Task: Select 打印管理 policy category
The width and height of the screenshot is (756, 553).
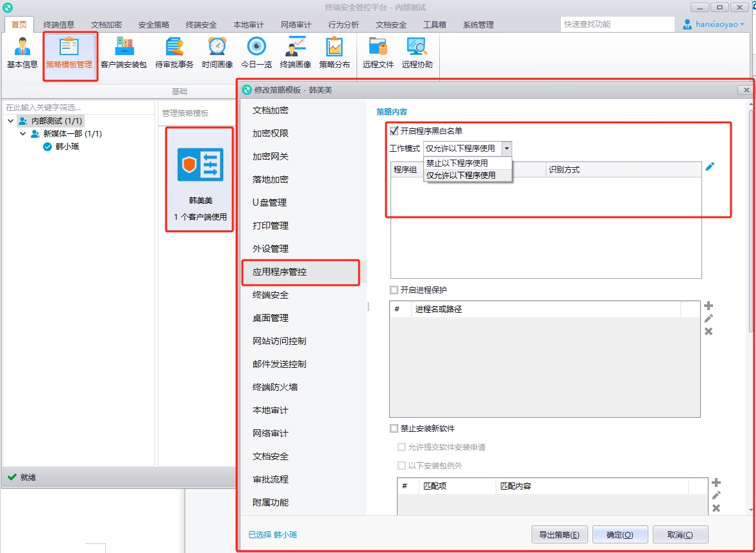Action: (304, 226)
